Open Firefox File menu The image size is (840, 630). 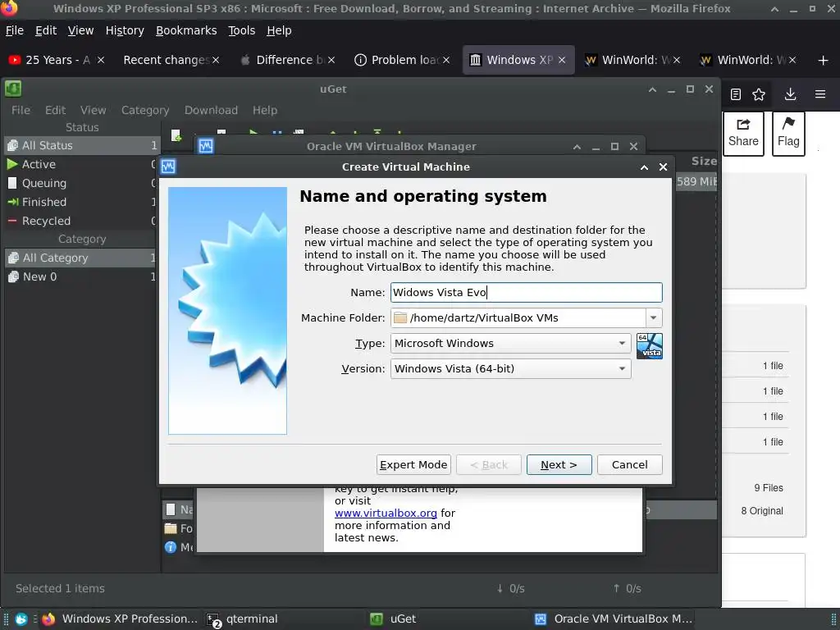(15, 30)
